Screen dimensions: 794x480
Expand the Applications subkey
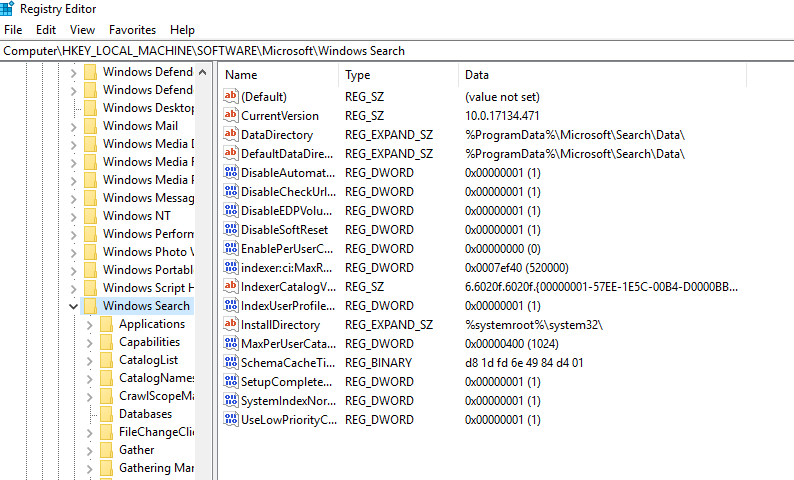(90, 325)
